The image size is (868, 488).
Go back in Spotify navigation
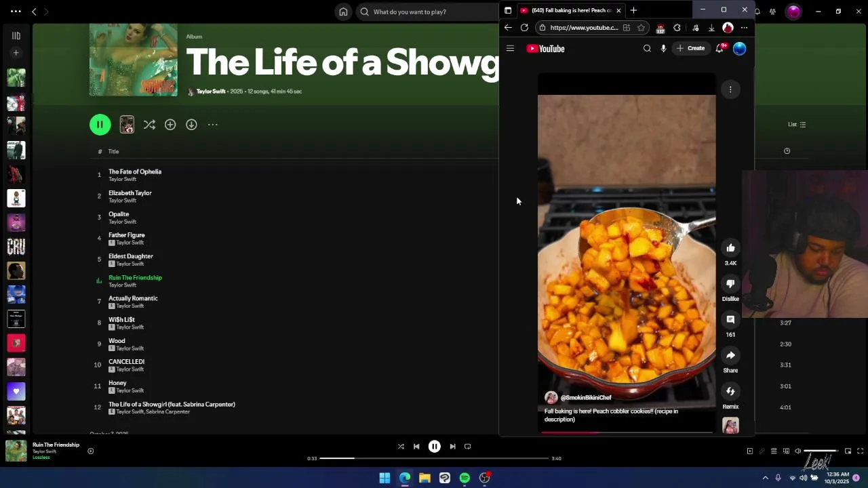point(34,12)
